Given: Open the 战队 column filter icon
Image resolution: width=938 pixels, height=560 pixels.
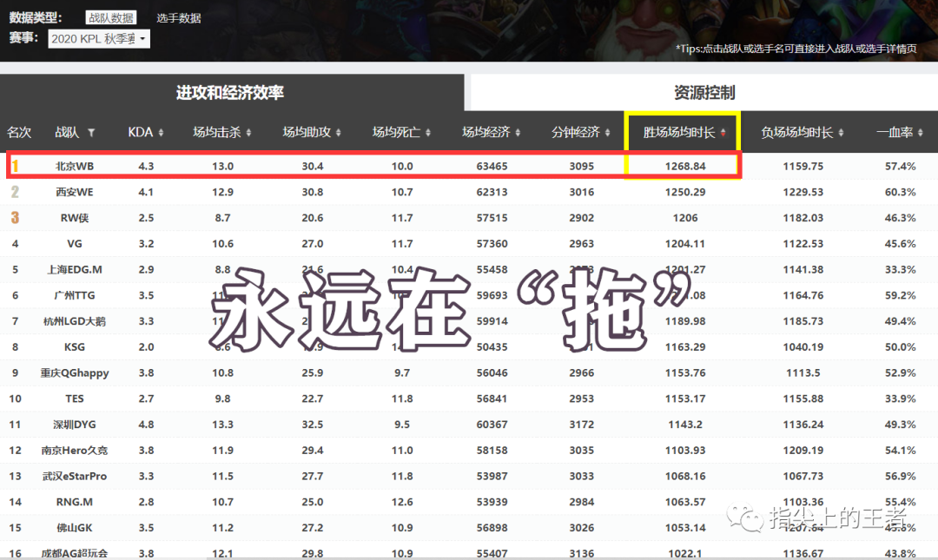Looking at the screenshot, I should [91, 133].
